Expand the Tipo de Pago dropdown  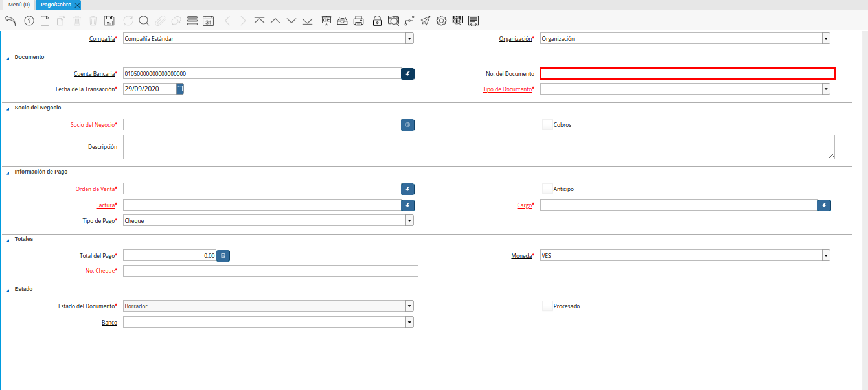409,220
